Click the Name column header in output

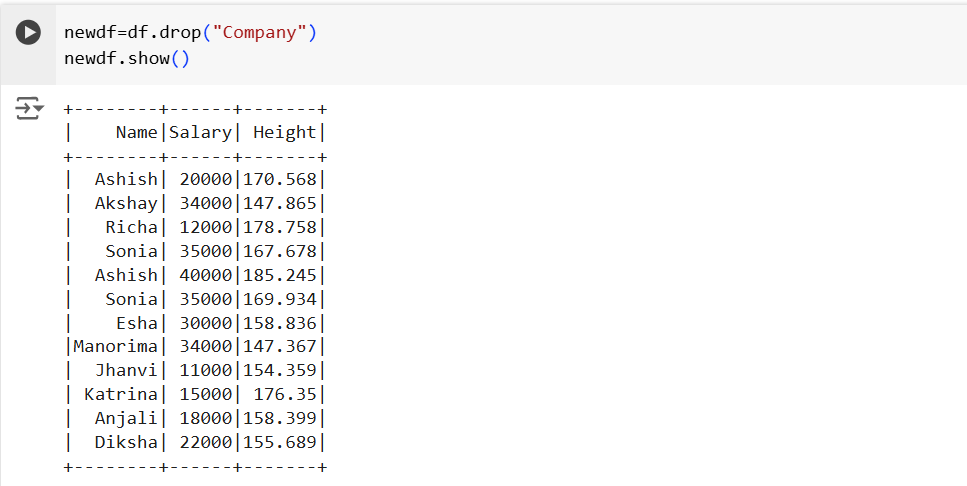click(136, 132)
